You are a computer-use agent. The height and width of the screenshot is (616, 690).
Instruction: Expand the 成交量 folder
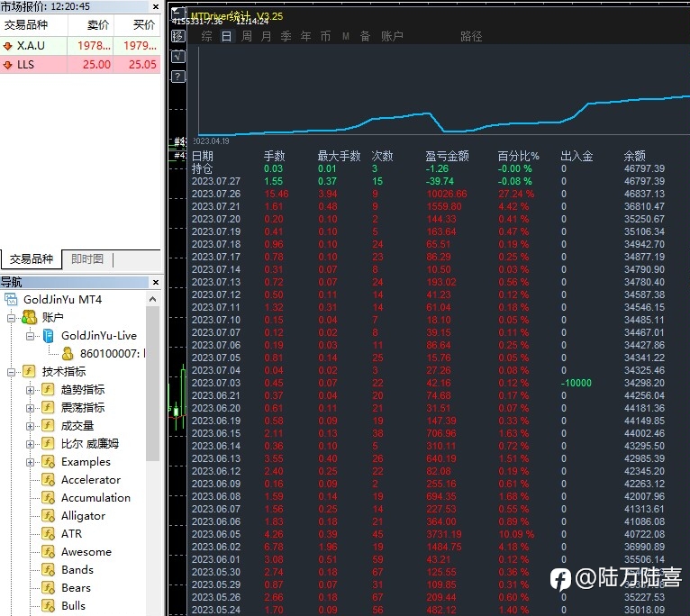point(30,426)
